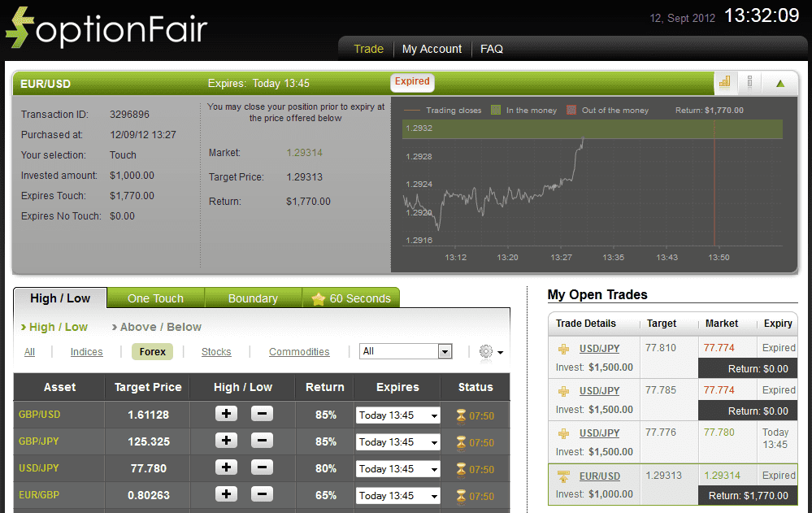Open the Expires dropdown for USD/JPY
The width and height of the screenshot is (812, 513).
397,468
